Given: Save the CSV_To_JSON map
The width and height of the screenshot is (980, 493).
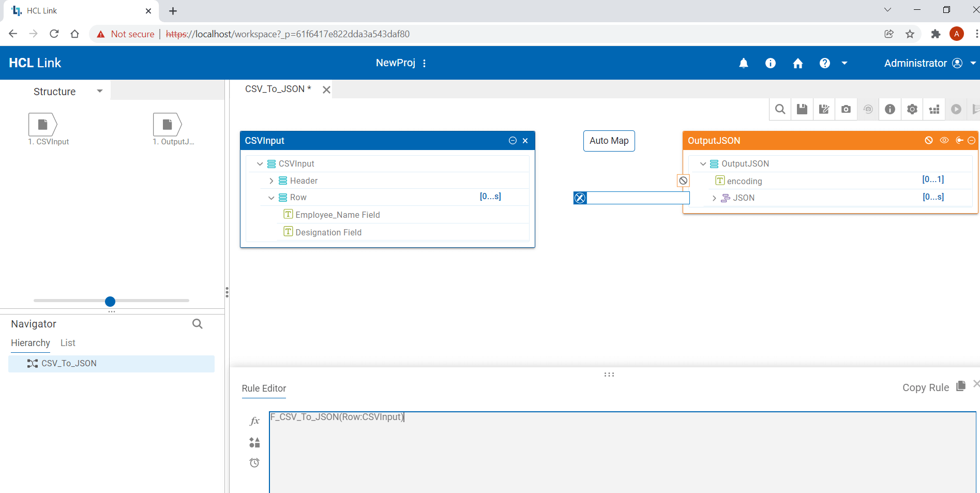Looking at the screenshot, I should (x=802, y=109).
